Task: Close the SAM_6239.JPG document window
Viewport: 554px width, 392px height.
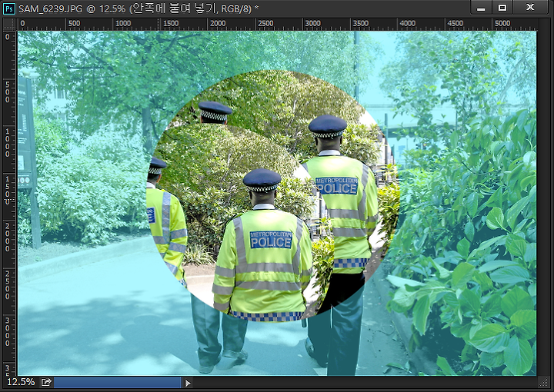Action: pyautogui.click(x=530, y=8)
